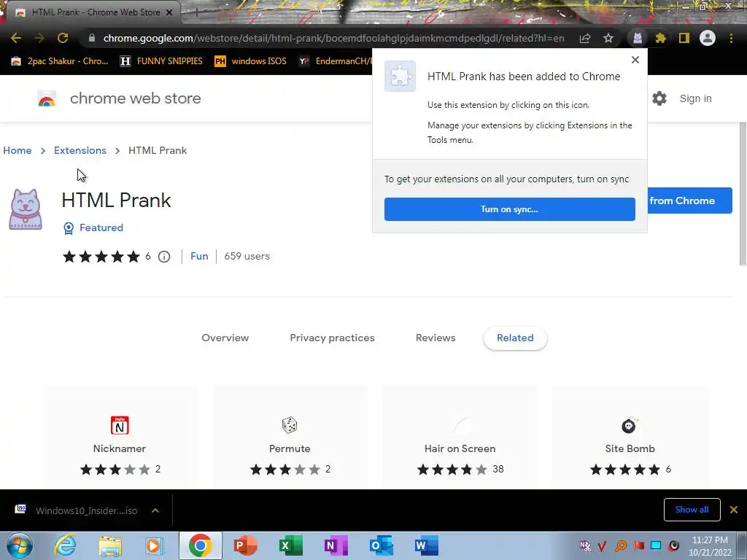Switch to the Overview tab
Viewport: 747px width, 560px height.
click(225, 338)
